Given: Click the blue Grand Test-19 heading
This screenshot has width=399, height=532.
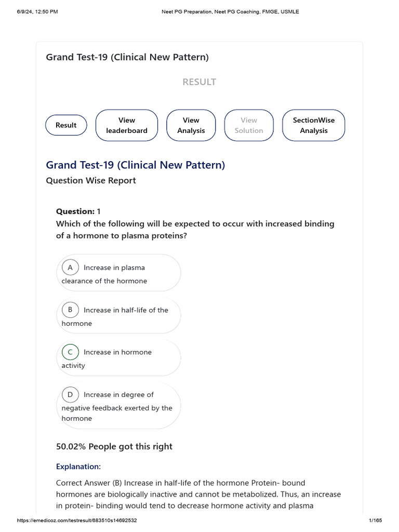Looking at the screenshot, I should pyautogui.click(x=136, y=165).
